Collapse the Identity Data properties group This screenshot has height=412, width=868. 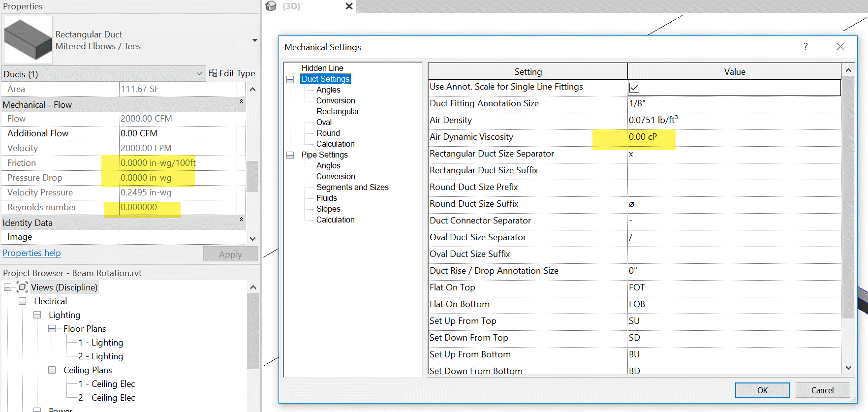[x=241, y=220]
